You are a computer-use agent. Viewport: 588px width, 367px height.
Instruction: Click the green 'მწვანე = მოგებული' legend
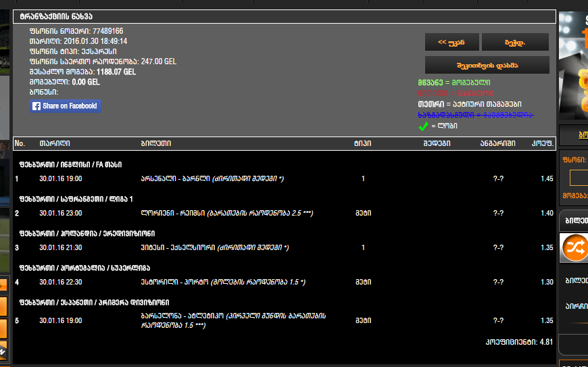pyautogui.click(x=454, y=82)
